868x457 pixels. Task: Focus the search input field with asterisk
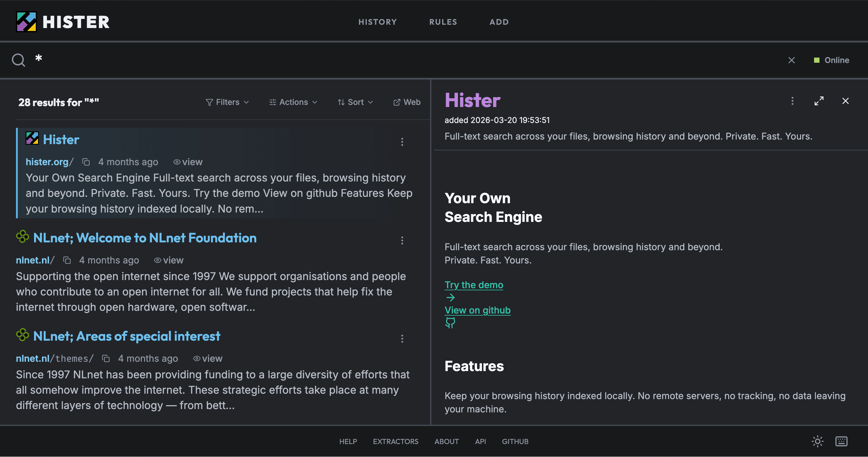[404, 60]
